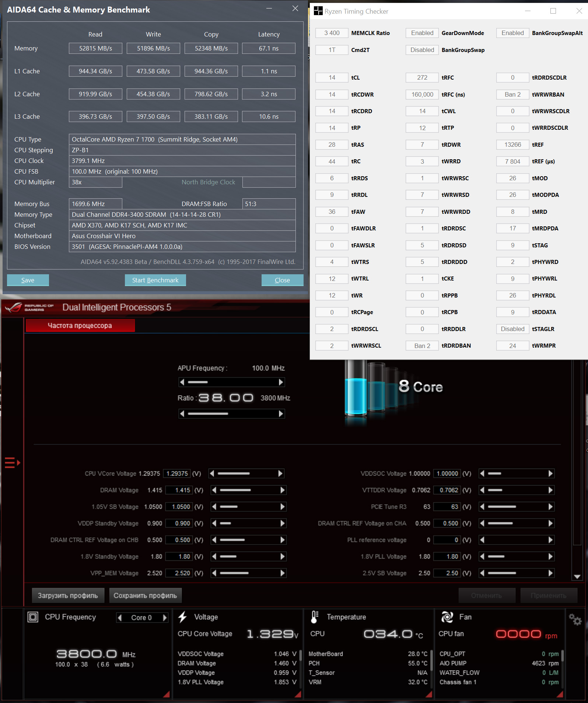Screen dimensions: 588x703
Task: Click the CPU VCore Voltage input field
Action: point(177,473)
